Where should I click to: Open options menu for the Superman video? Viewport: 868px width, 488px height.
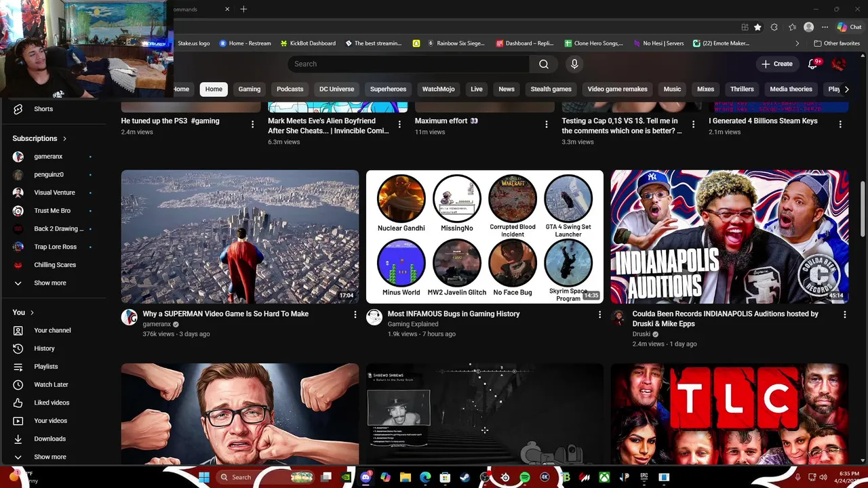click(x=355, y=314)
